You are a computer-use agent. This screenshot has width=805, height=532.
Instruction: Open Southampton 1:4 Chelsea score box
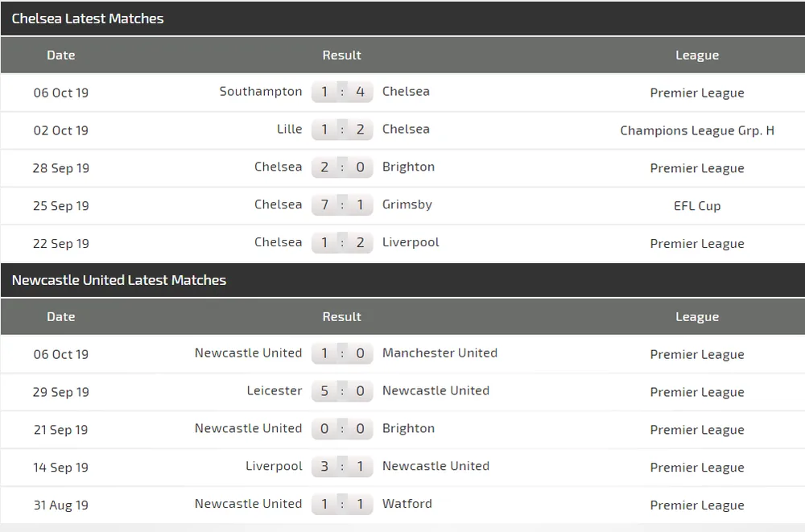pyautogui.click(x=342, y=92)
